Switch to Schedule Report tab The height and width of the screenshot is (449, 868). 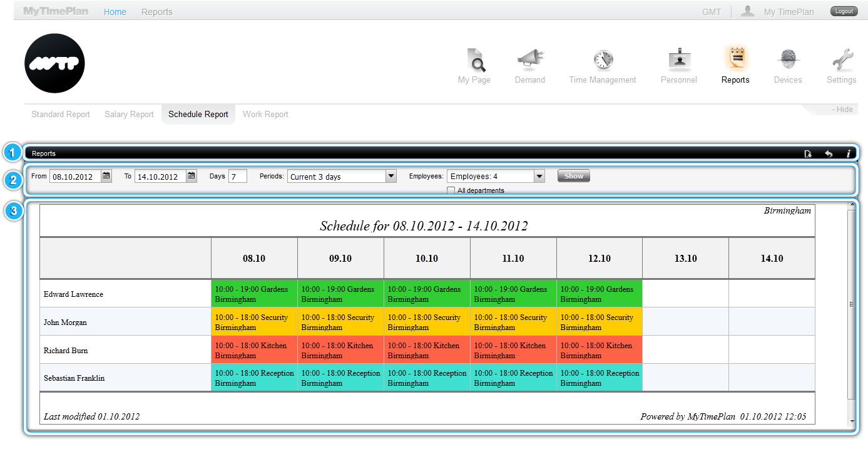coord(198,114)
